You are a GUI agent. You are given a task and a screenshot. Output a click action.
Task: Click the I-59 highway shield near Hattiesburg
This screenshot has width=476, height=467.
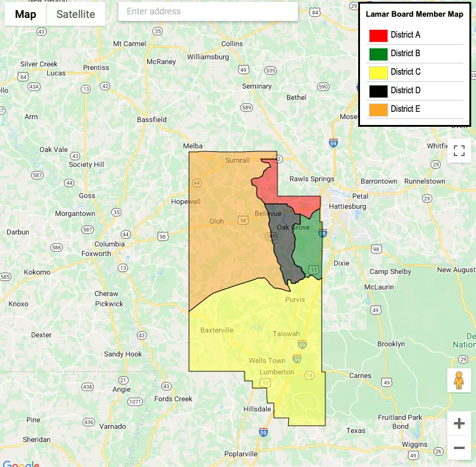[x=322, y=234]
